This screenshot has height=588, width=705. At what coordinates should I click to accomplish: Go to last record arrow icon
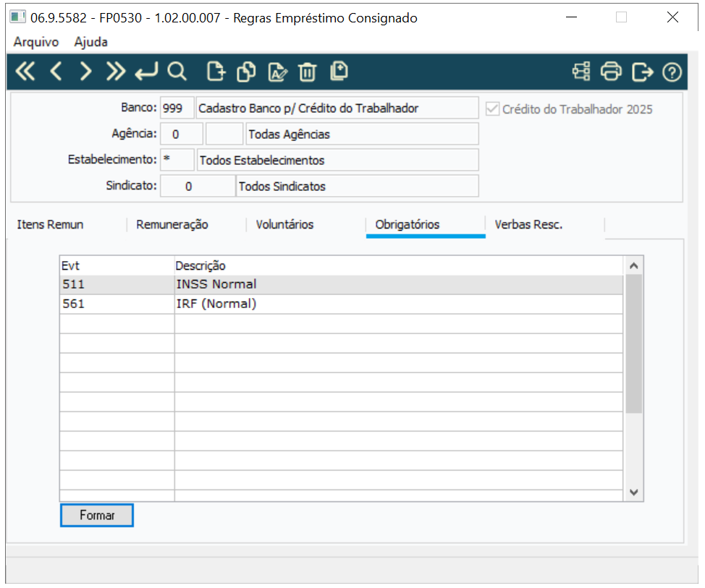116,72
